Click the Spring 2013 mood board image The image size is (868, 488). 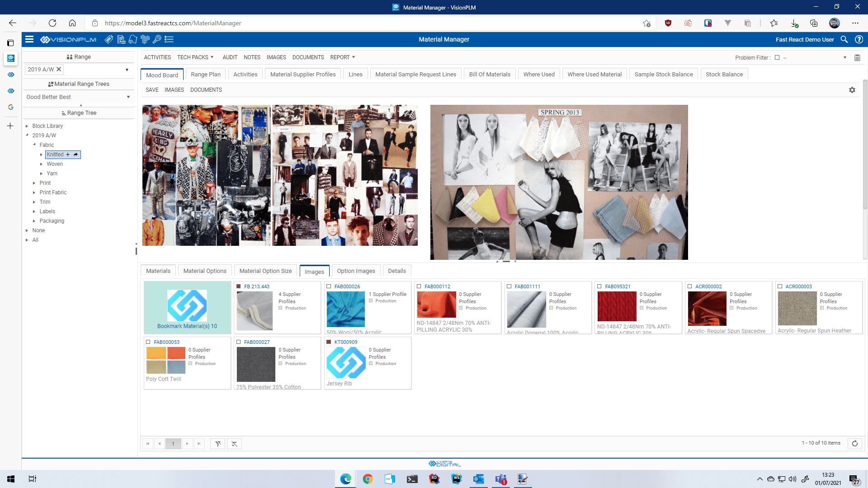pyautogui.click(x=559, y=182)
